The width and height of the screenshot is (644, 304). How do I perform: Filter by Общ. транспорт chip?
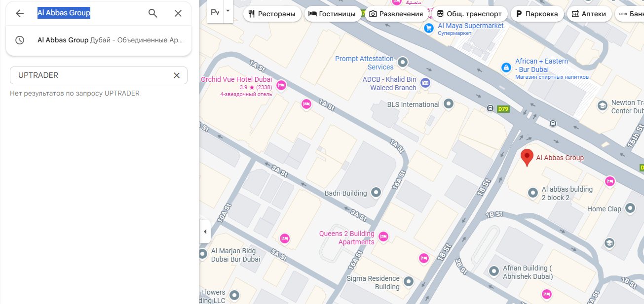point(469,14)
